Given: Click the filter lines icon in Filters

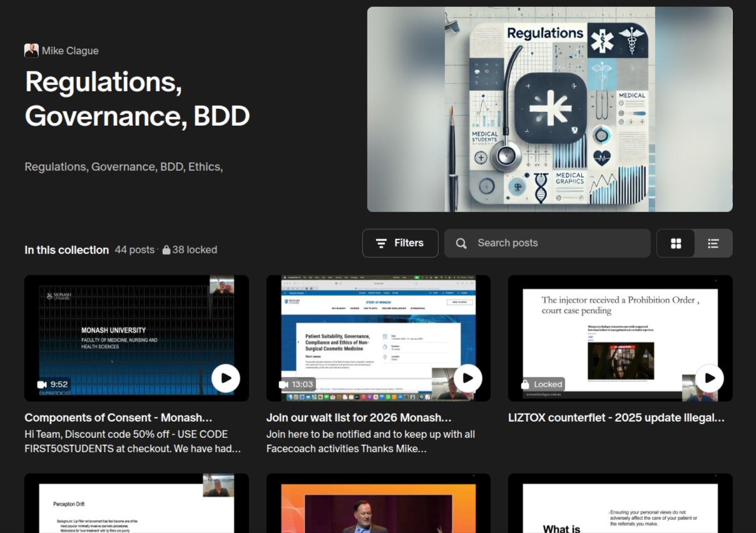Looking at the screenshot, I should coord(381,243).
